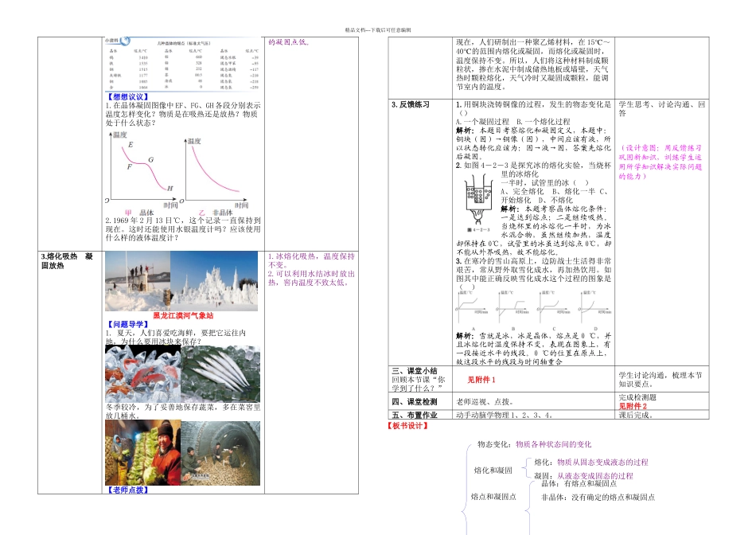Select temperature graph option D

point(595,310)
